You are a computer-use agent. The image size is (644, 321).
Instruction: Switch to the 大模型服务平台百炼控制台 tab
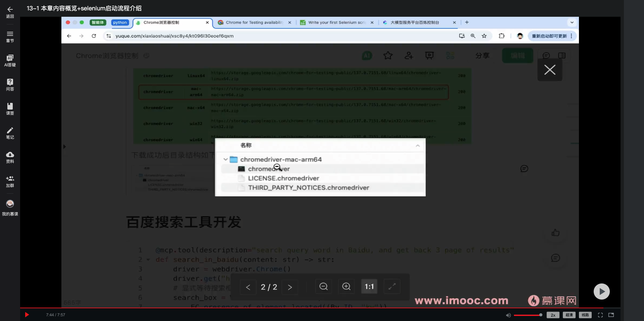(419, 22)
